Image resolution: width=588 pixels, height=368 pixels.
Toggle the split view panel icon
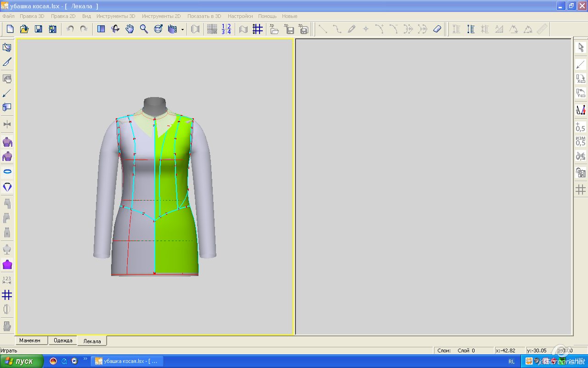click(101, 29)
